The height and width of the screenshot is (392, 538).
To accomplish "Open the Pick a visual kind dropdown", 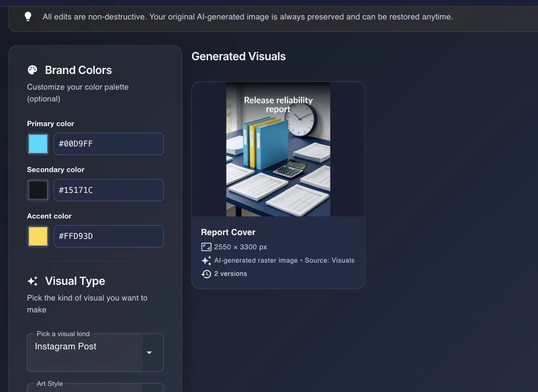I will (95, 353).
